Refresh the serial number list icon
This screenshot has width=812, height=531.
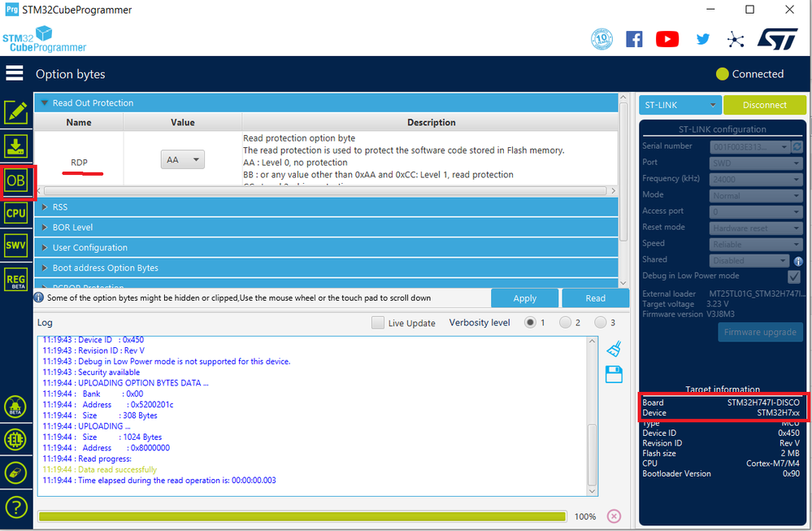tap(797, 146)
